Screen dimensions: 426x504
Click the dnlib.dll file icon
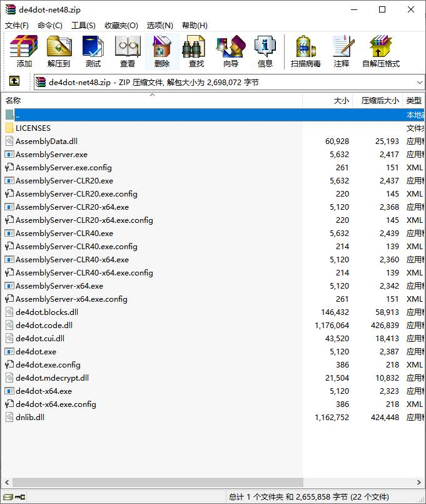point(9,417)
